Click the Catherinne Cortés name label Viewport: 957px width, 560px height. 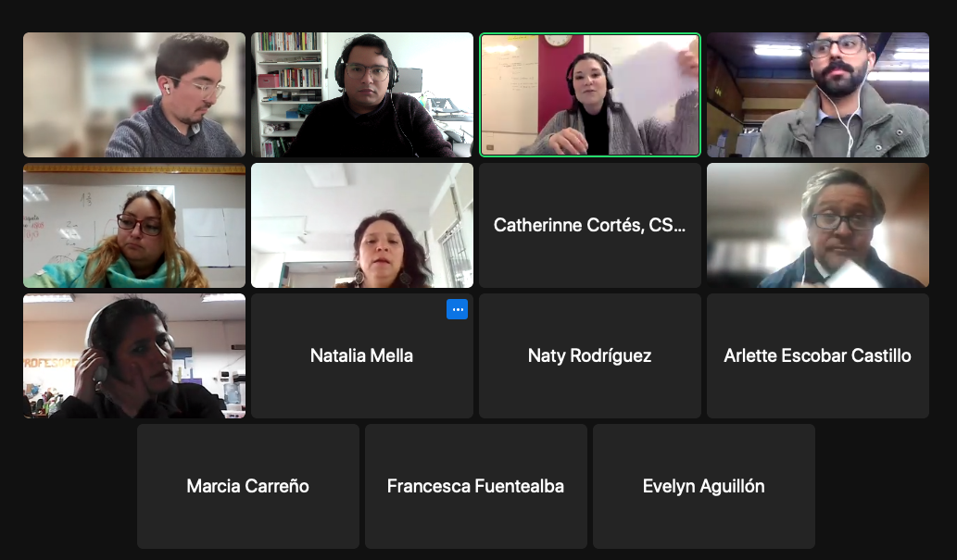click(x=589, y=225)
